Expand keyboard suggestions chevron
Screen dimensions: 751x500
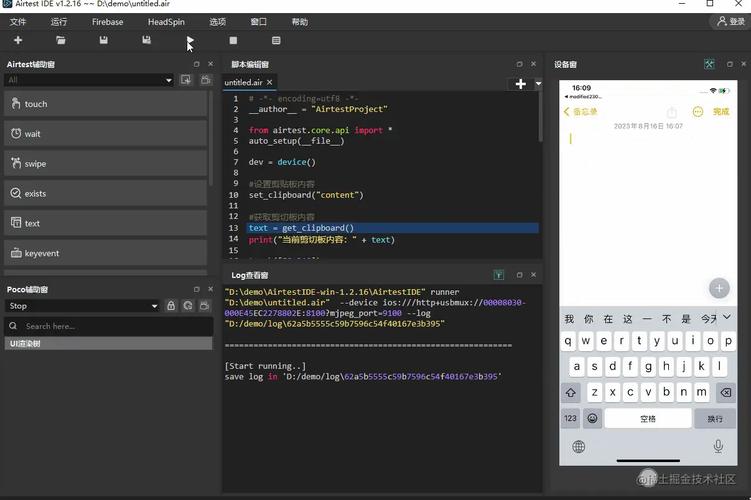tap(727, 317)
